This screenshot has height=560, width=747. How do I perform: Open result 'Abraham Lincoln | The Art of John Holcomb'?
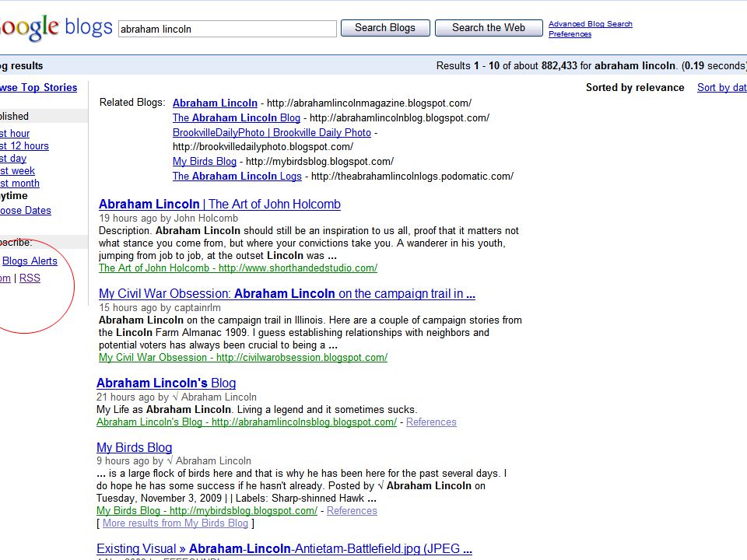[219, 205]
